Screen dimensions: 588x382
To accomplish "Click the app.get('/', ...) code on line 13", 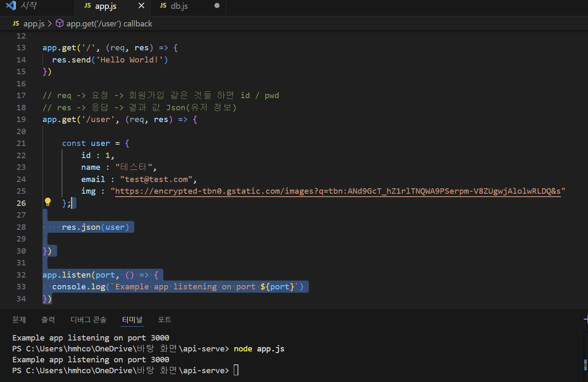I will (x=110, y=48).
